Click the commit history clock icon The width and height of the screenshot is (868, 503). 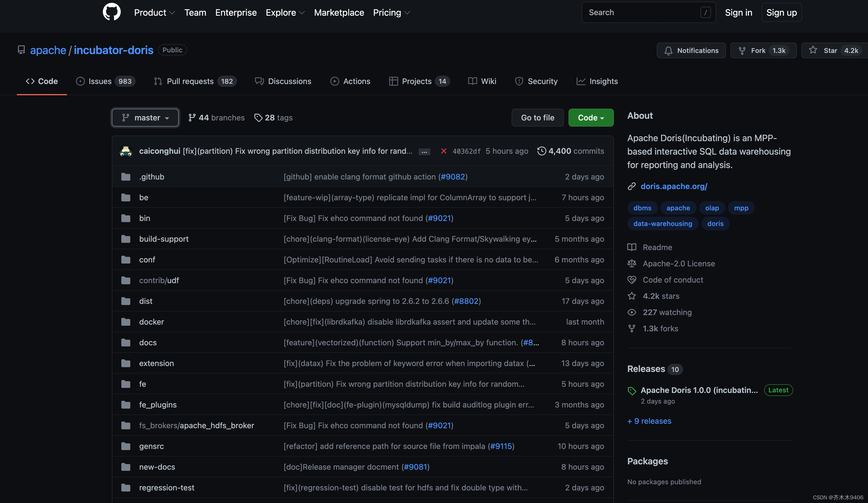coord(542,151)
